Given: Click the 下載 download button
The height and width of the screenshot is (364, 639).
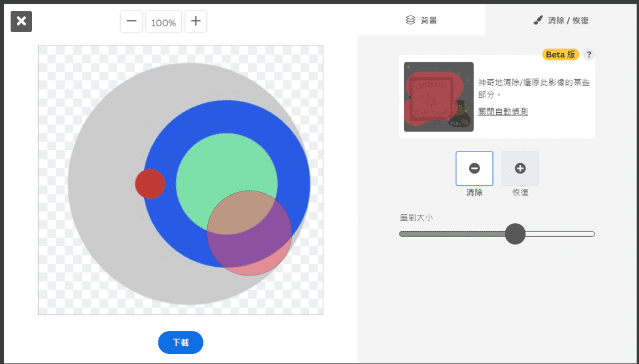Looking at the screenshot, I should [180, 342].
